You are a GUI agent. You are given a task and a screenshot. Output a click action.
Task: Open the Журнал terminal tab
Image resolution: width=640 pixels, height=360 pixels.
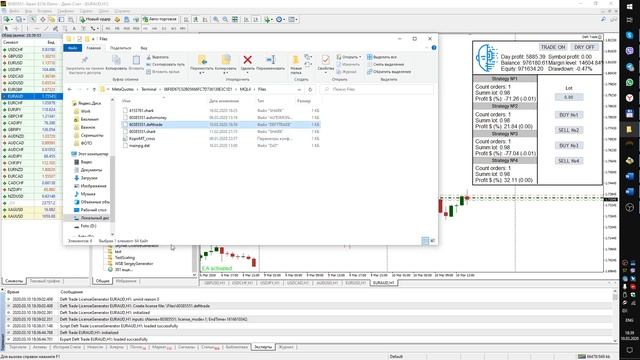[x=286, y=347]
